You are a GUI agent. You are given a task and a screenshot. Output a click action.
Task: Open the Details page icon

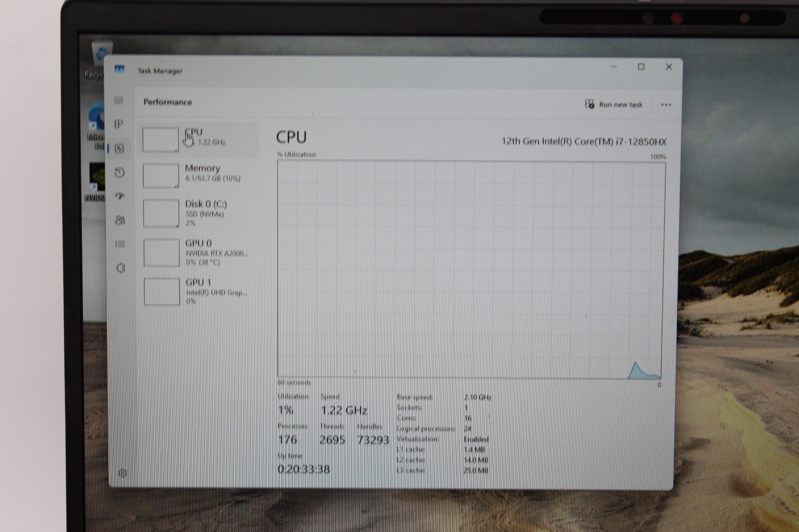(x=120, y=244)
